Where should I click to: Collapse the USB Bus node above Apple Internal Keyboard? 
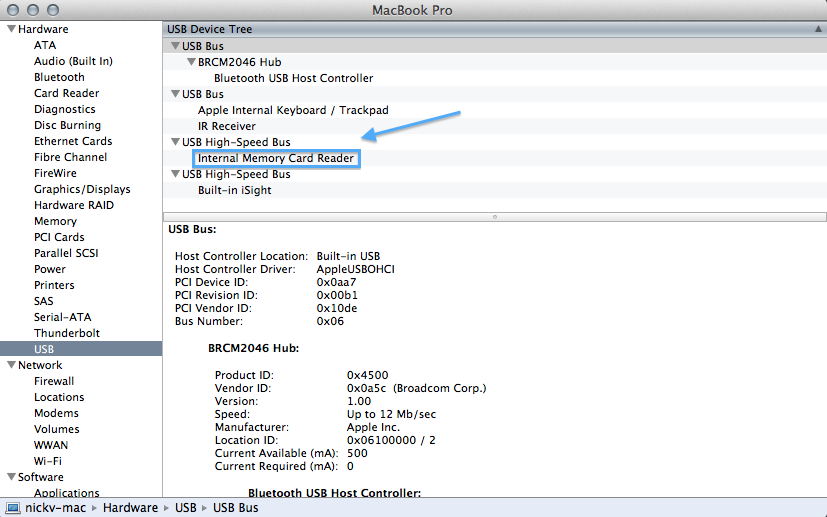pyautogui.click(x=176, y=94)
